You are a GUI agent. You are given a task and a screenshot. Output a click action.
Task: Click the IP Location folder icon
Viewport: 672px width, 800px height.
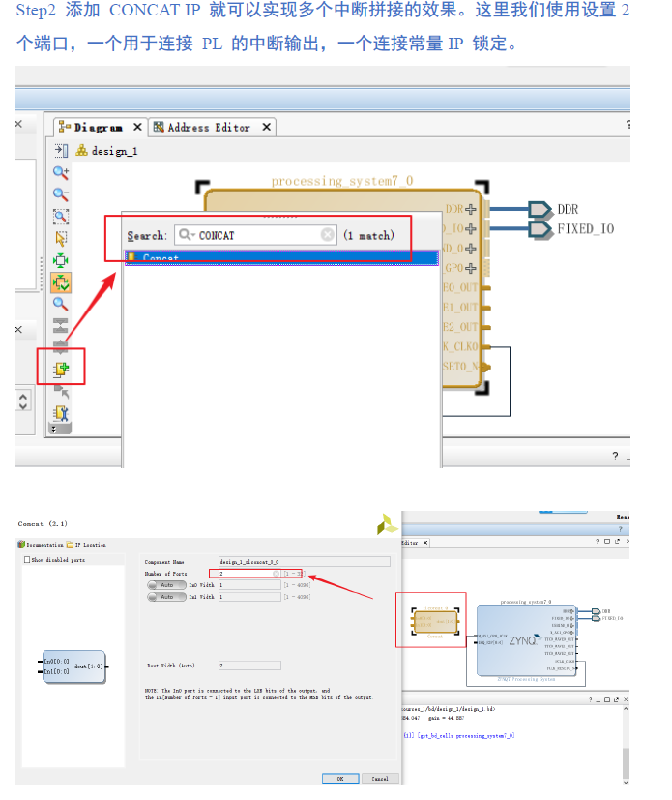tap(71, 545)
